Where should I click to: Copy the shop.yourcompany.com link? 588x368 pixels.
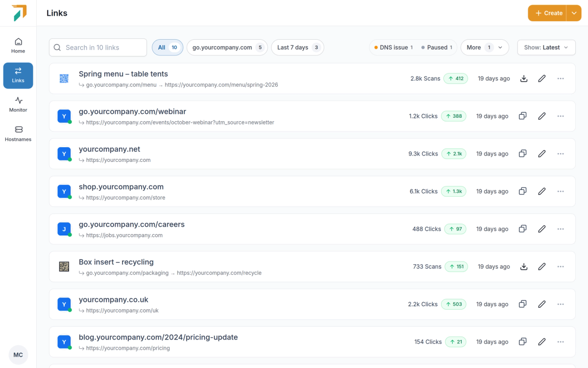tap(523, 191)
